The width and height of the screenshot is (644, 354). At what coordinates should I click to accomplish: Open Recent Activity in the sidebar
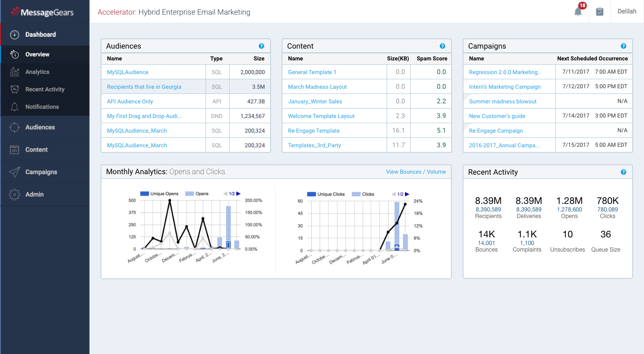(45, 89)
